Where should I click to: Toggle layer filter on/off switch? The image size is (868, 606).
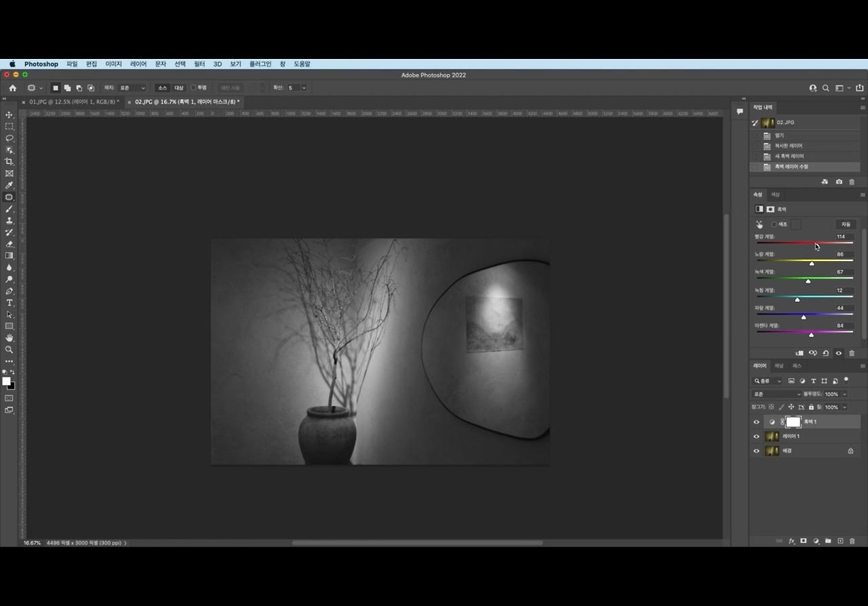click(x=846, y=380)
